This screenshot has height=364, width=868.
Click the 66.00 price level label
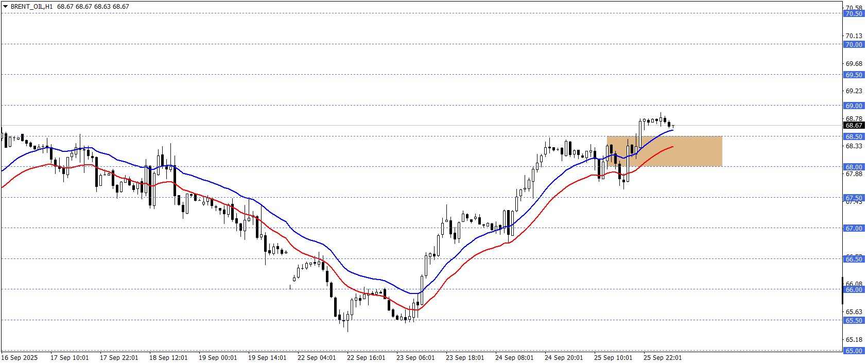coord(854,289)
